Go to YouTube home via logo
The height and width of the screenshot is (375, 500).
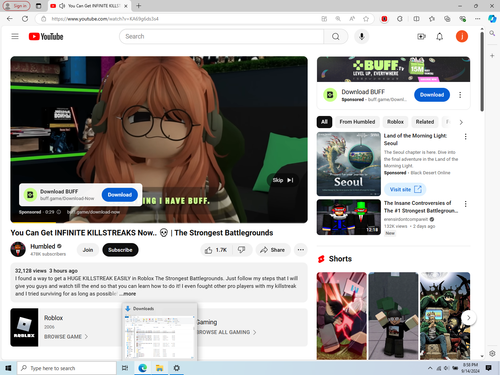pyautogui.click(x=46, y=36)
